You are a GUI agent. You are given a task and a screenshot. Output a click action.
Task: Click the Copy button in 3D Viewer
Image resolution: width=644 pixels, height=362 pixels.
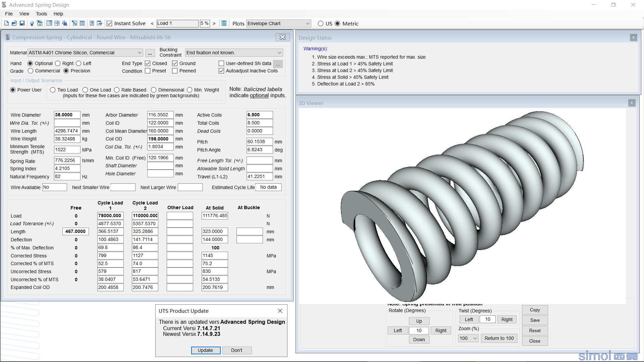point(535,310)
